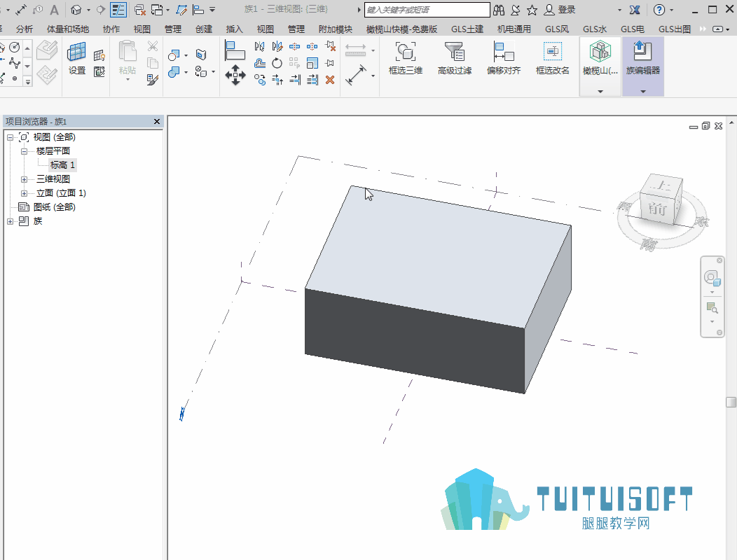737x560 pixels.
Task: Switch to the GLS土建 tab
Action: point(467,29)
